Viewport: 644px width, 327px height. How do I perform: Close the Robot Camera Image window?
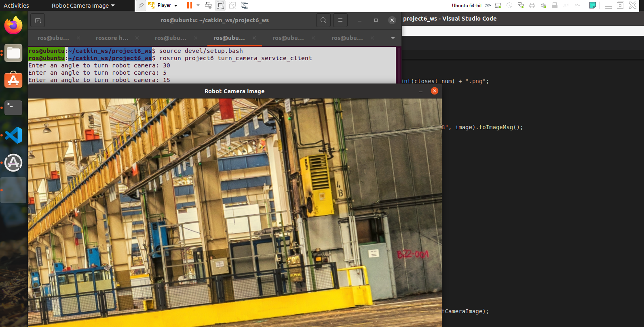[435, 91]
